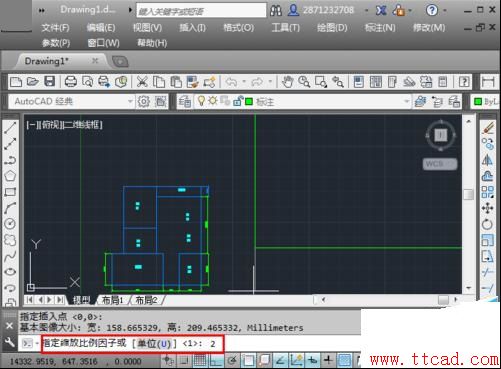
Task: Click the Cut scissors icon
Action: tap(142, 82)
